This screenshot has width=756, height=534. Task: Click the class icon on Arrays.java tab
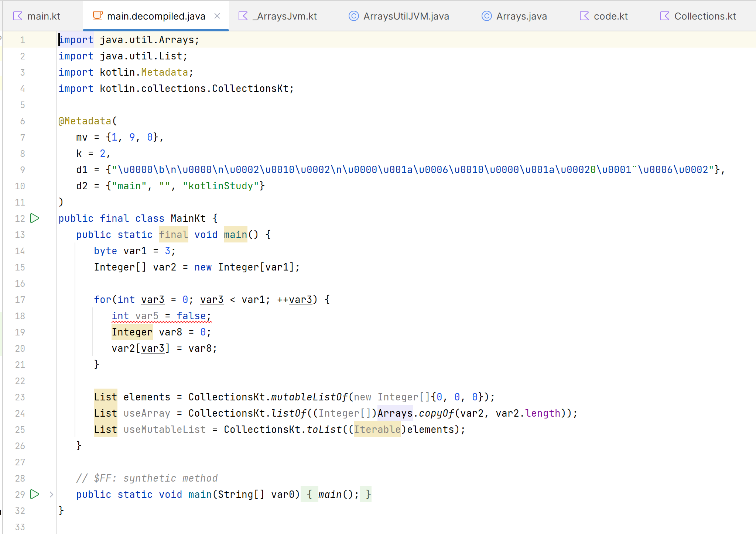coord(486,16)
